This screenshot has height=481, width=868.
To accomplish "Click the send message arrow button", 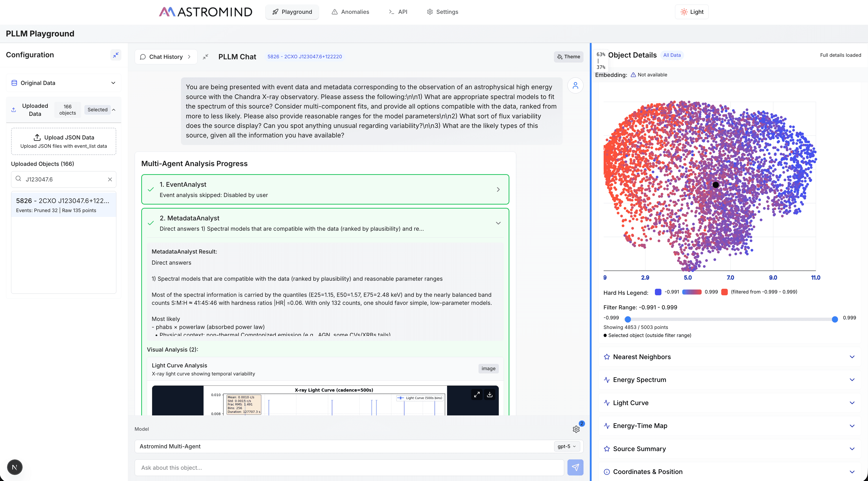I will point(575,467).
